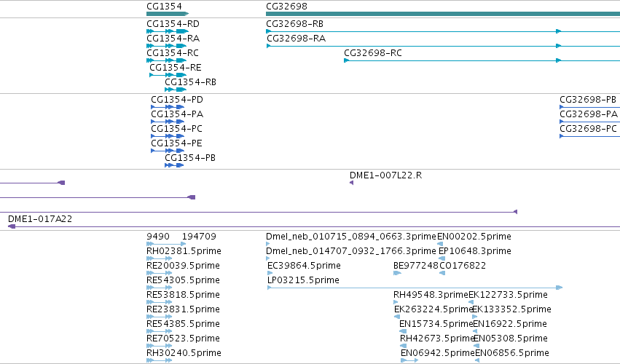
Task: Select EST label 9490
Action: click(158, 237)
